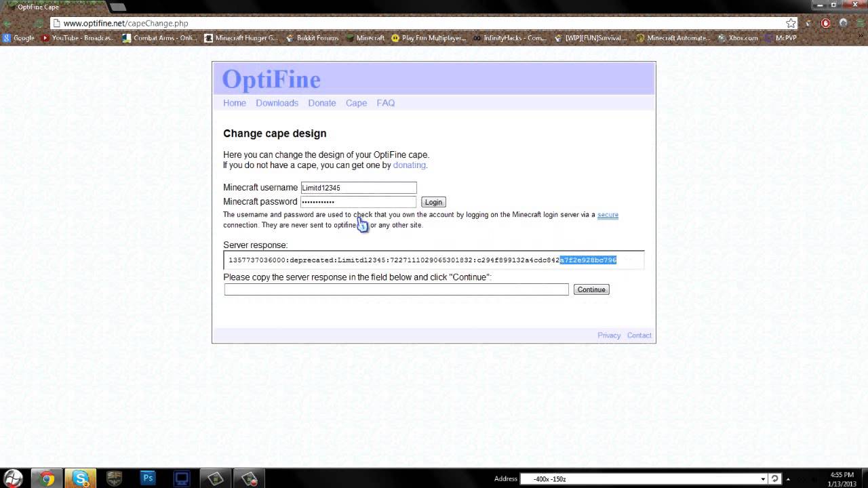Switch to Chrome in the taskbar
The image size is (868, 488).
click(47, 479)
